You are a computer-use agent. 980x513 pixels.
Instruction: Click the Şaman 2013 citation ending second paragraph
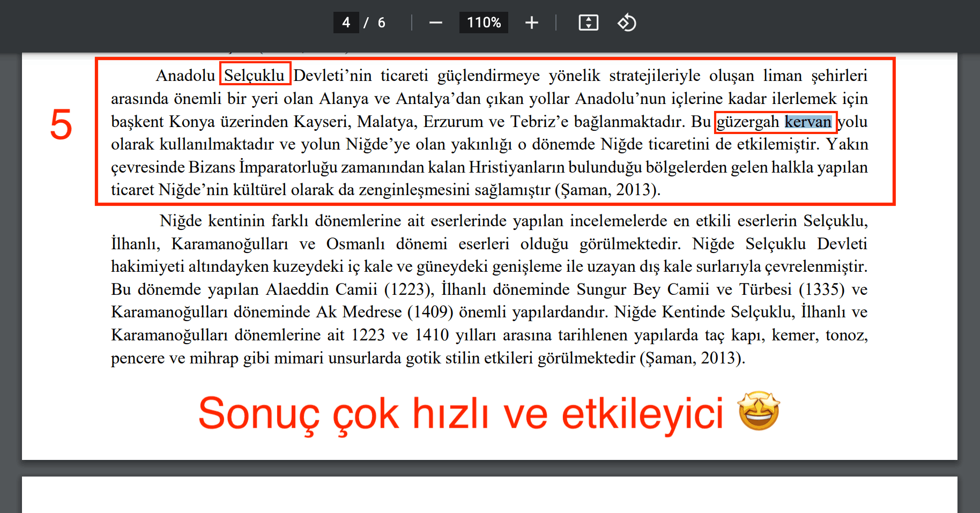click(x=692, y=358)
